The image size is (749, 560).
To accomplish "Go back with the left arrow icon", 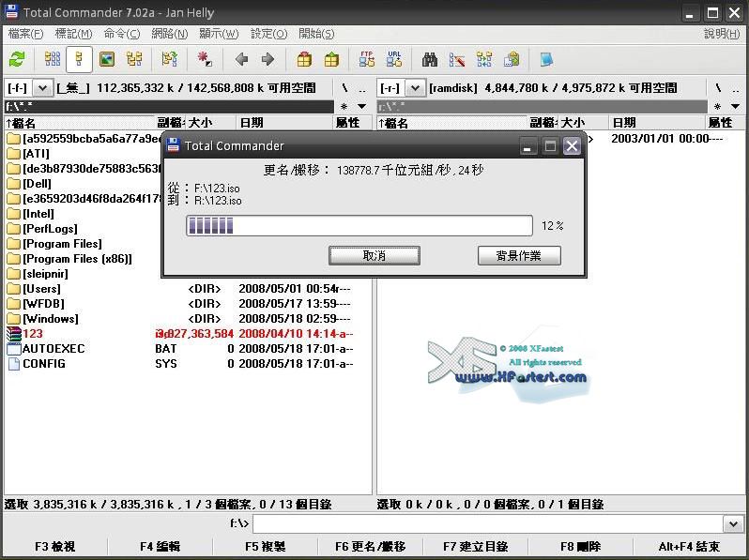I will pyautogui.click(x=241, y=59).
